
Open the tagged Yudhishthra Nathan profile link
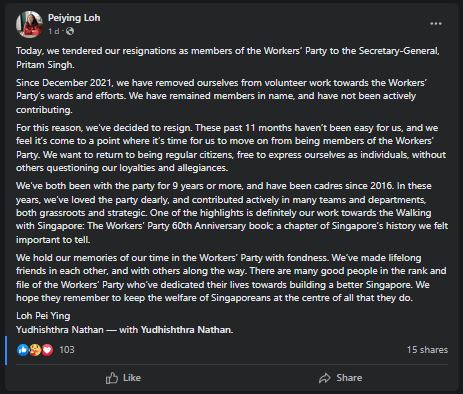186,330
